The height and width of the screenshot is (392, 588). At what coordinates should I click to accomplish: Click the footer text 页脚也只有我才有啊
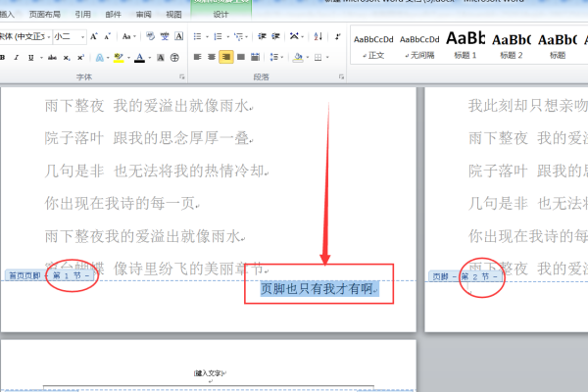coord(317,289)
